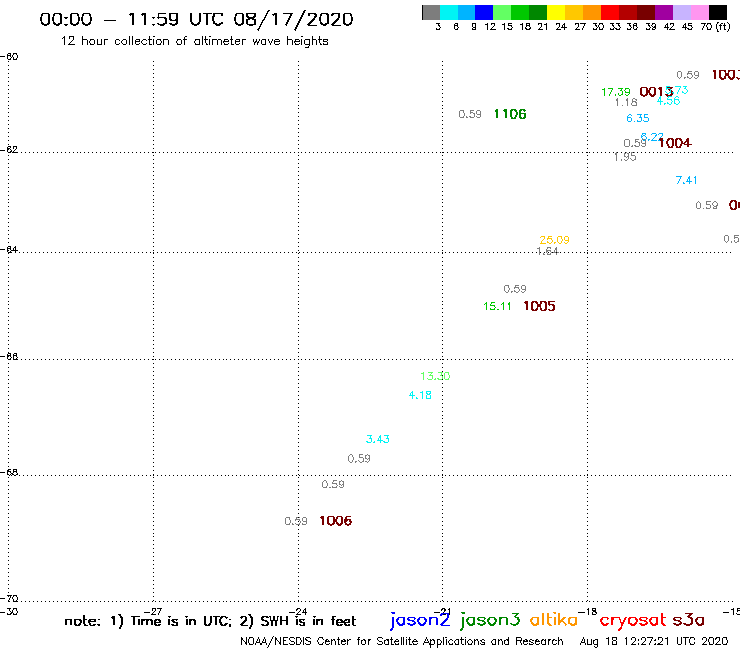Viewport: 740px width, 650px height.
Task: Click the -30 longitude corner label
Action: click(x=9, y=611)
